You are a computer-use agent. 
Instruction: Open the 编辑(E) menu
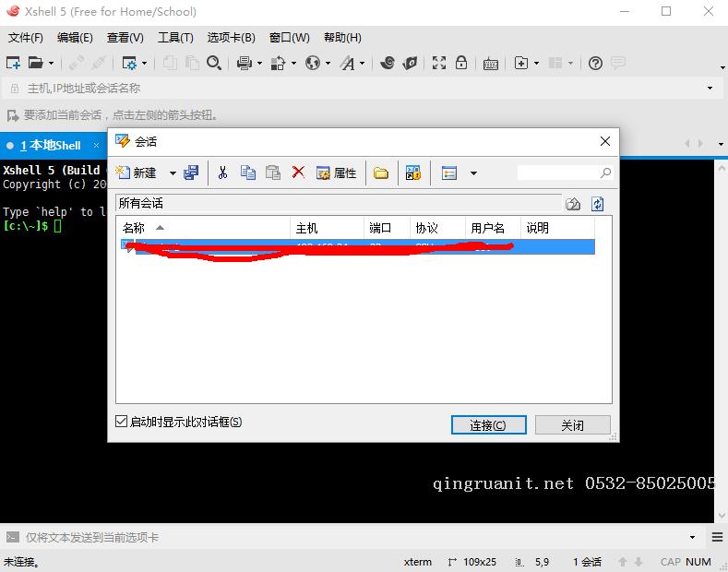[x=75, y=37]
